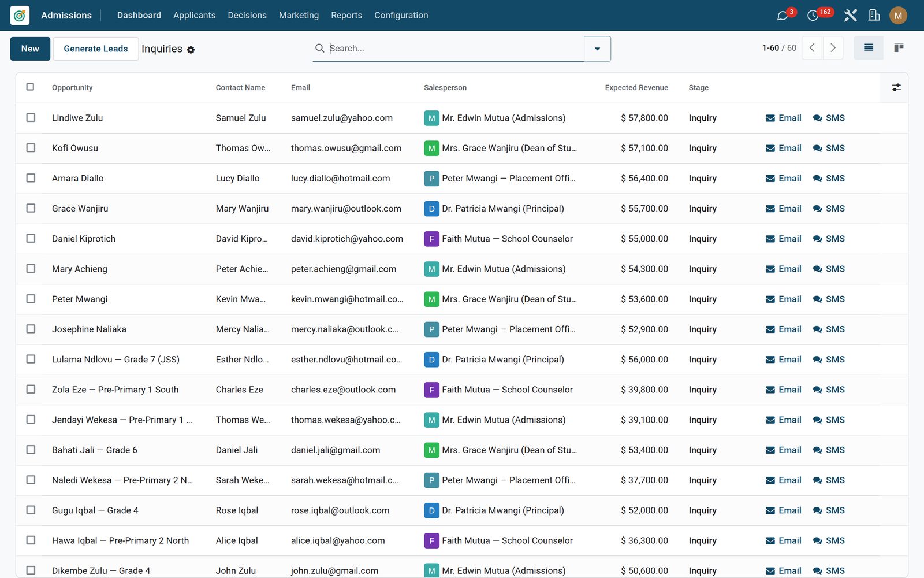Open the Applicants menu
924x578 pixels.
coord(194,16)
